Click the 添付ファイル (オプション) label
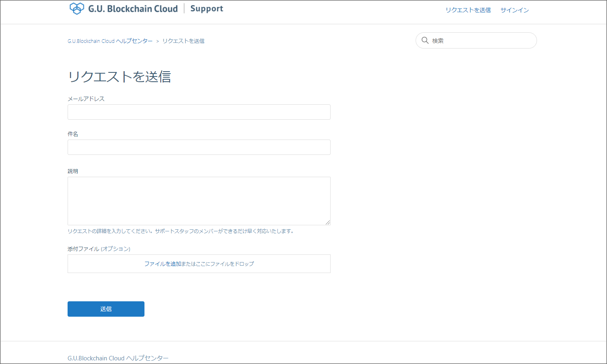The height and width of the screenshot is (364, 607). (99, 249)
